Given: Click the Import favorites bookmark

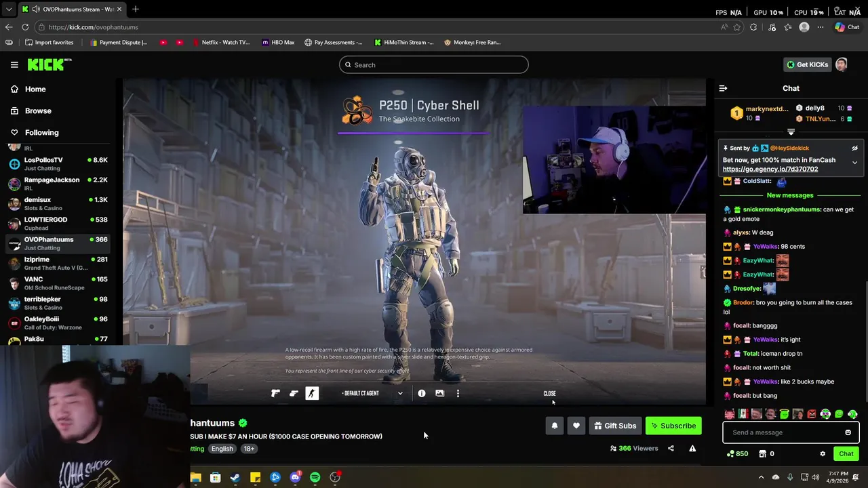Looking at the screenshot, I should 49,42.
